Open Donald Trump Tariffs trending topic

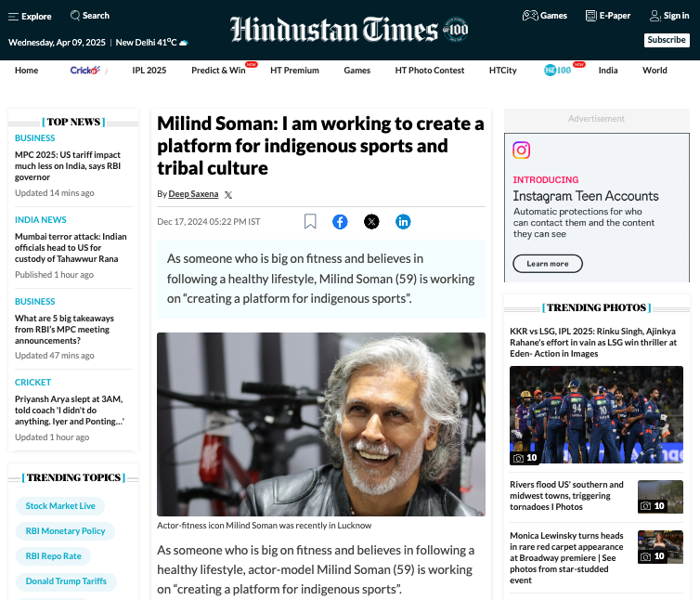click(x=66, y=580)
